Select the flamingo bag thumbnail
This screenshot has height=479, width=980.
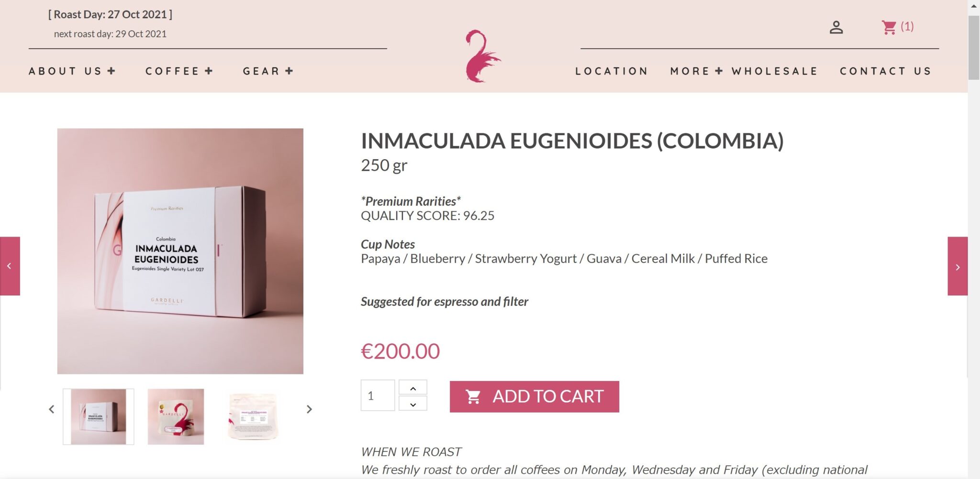click(176, 416)
